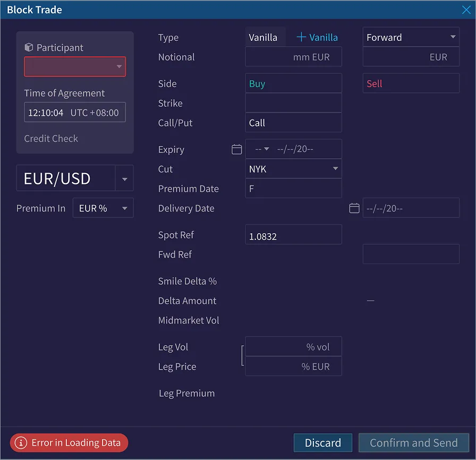476x460 pixels.
Task: Open the Premium In EUR % dropdown
Action: click(103, 208)
